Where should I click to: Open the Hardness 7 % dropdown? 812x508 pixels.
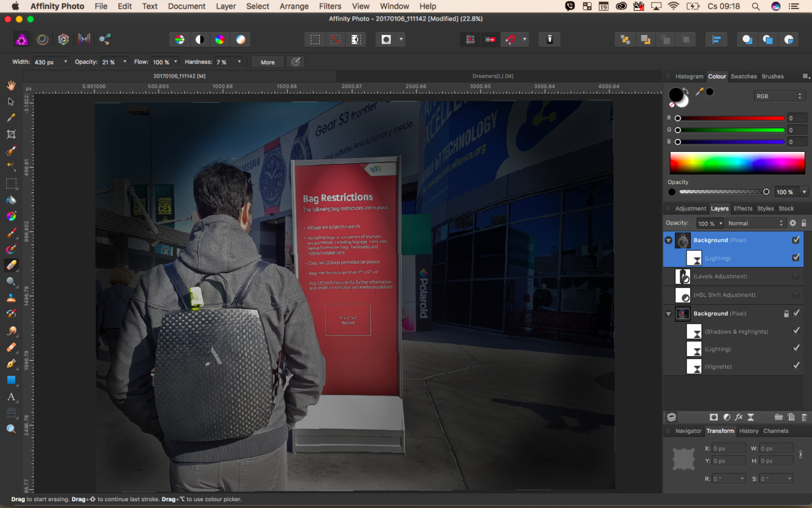click(x=239, y=62)
